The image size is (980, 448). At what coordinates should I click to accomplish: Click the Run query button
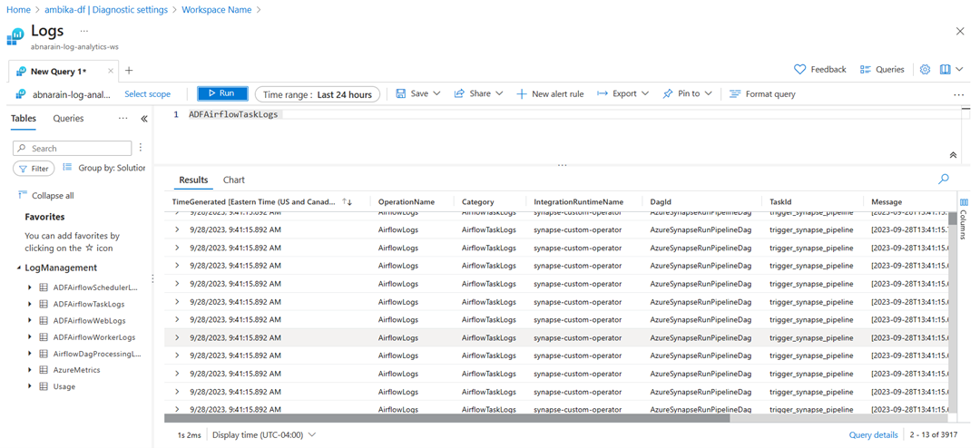pyautogui.click(x=222, y=93)
